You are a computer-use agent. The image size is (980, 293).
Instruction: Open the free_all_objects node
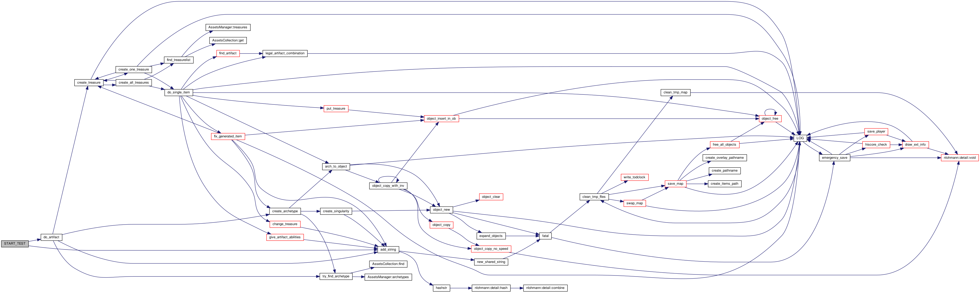coord(724,145)
